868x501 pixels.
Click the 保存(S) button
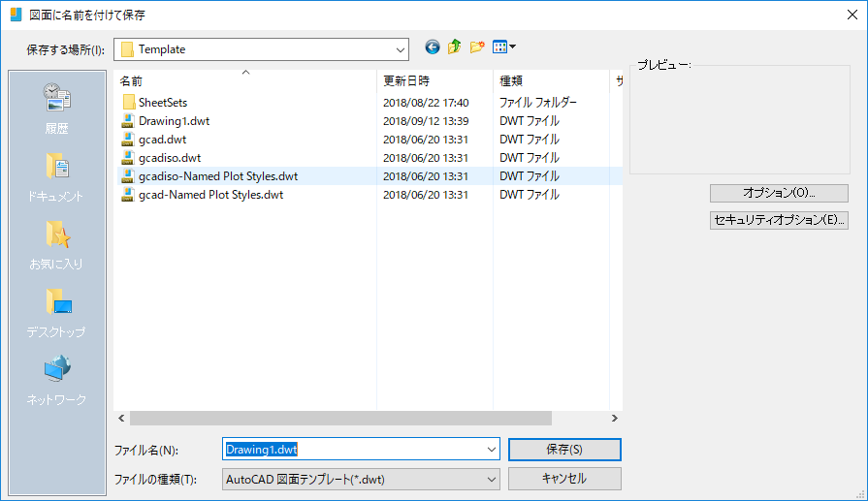click(x=564, y=450)
